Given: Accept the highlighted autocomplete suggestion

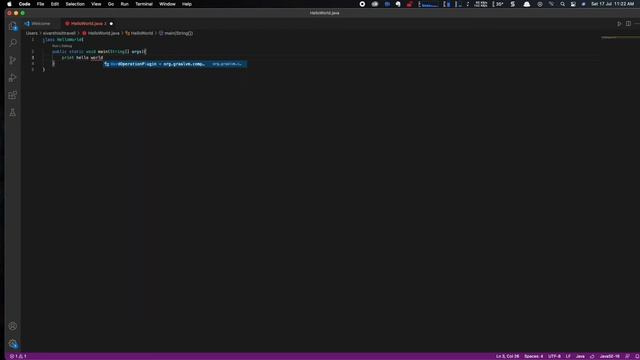Looking at the screenshot, I should (x=175, y=64).
